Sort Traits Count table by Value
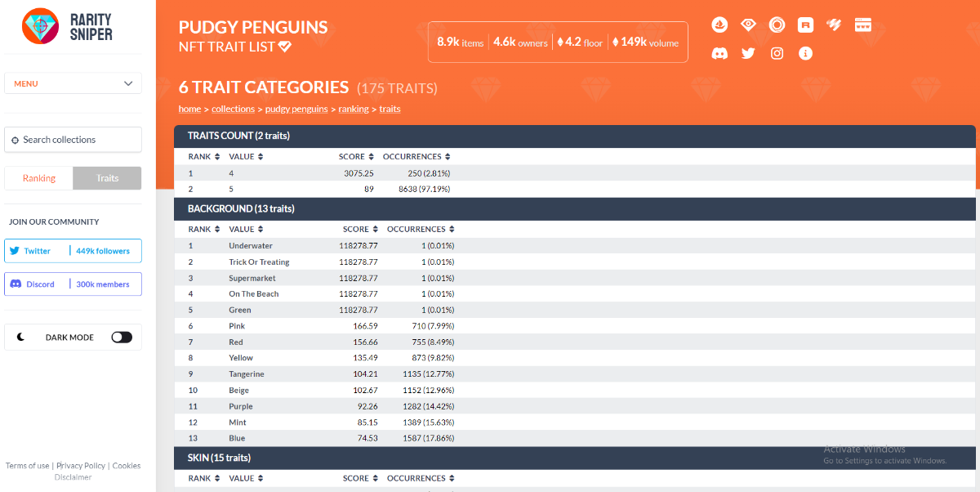This screenshot has width=980, height=492. coord(246,156)
